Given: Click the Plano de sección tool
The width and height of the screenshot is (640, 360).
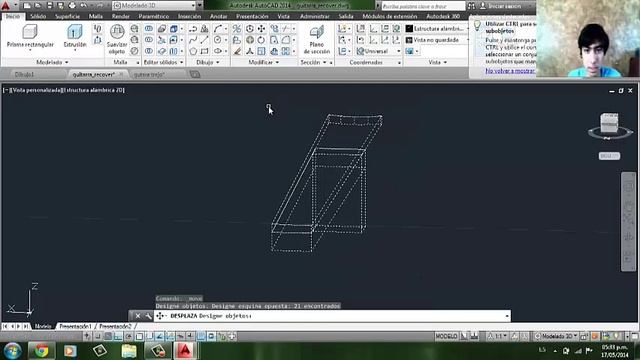Looking at the screenshot, I should (x=317, y=39).
